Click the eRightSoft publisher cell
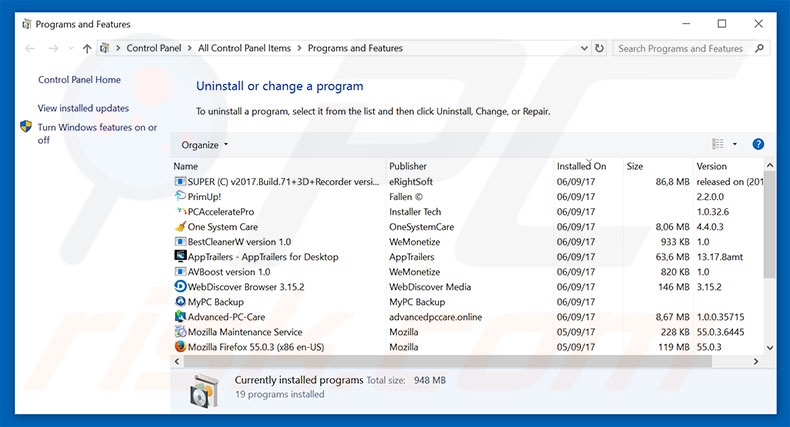This screenshot has height=427, width=790. [x=411, y=181]
